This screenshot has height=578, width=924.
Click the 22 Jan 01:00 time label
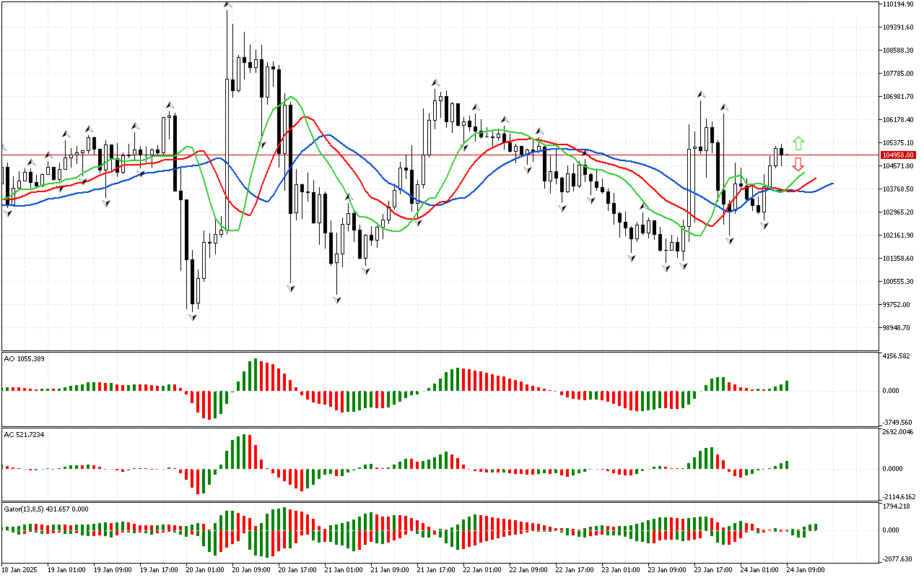click(x=481, y=570)
